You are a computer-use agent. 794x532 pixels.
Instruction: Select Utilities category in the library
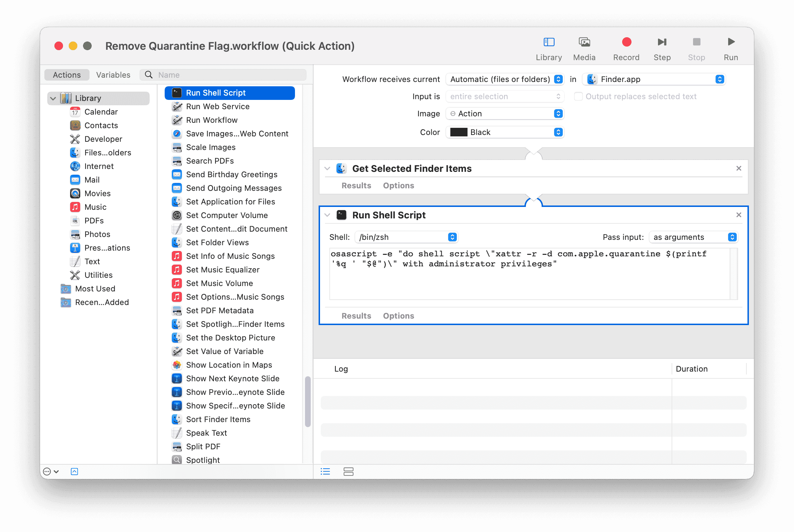pos(98,275)
